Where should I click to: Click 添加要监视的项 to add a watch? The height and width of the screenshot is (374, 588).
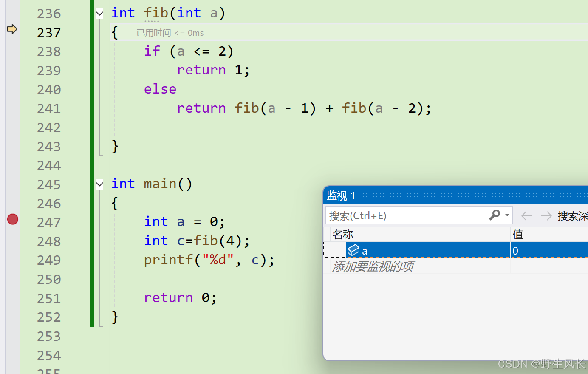click(373, 266)
